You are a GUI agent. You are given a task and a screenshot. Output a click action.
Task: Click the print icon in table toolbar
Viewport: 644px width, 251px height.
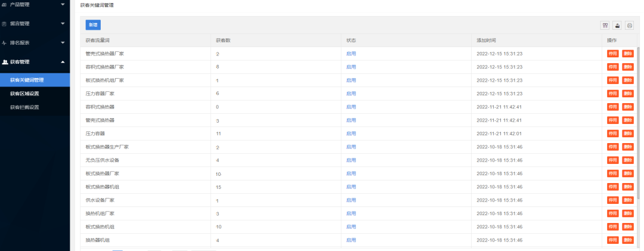coord(629,25)
